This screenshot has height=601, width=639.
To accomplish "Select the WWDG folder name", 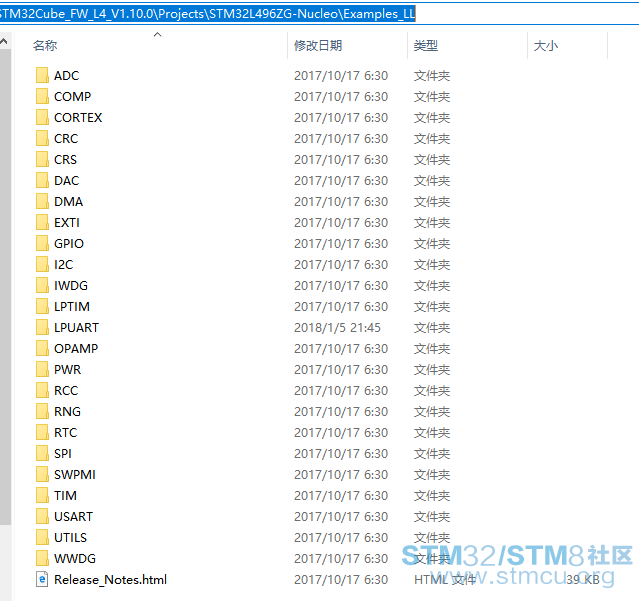I will click(75, 558).
